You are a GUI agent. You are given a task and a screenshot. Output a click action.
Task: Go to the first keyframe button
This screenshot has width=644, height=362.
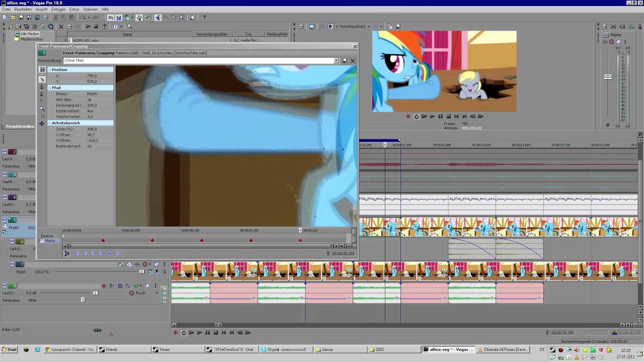pyautogui.click(x=77, y=253)
